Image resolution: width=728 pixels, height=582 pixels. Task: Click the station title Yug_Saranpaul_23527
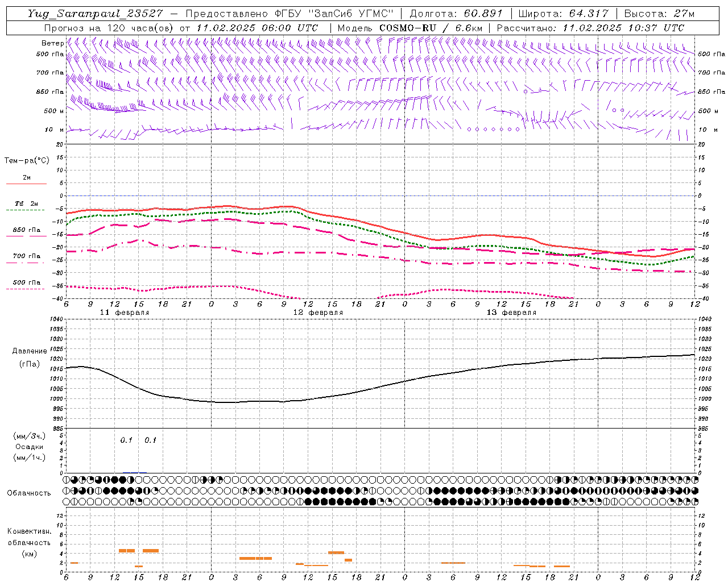click(x=96, y=14)
